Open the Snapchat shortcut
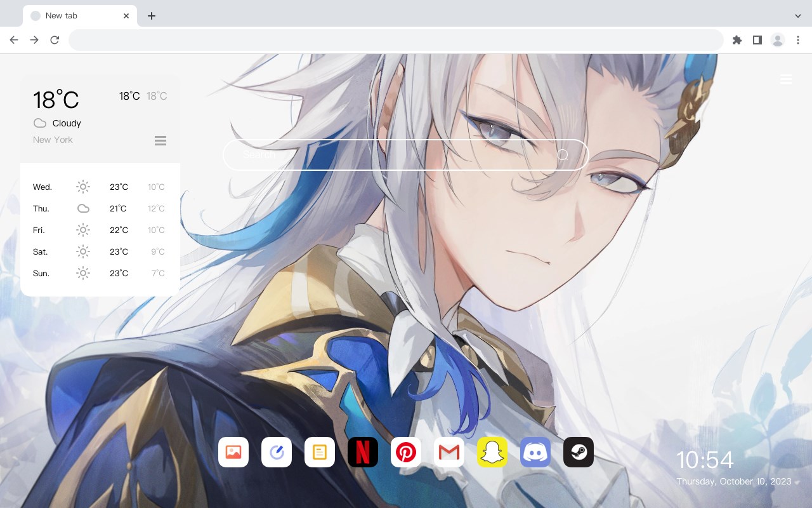 coord(492,452)
